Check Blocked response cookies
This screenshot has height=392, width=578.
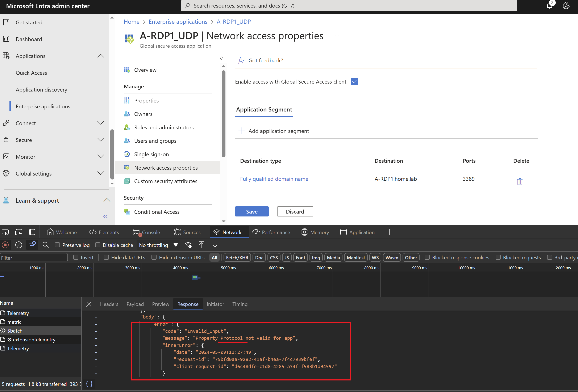tap(427, 258)
